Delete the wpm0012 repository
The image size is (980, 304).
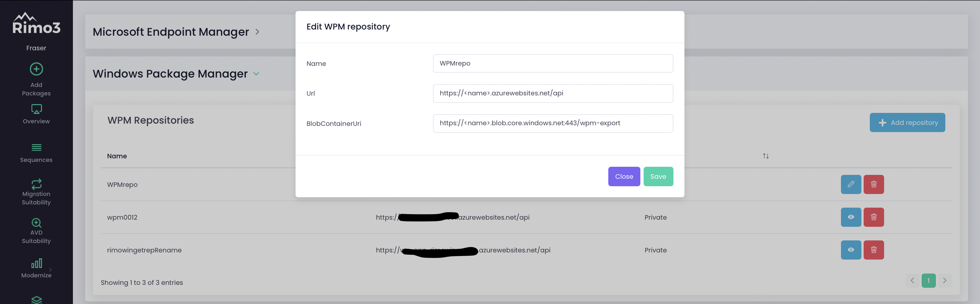point(873,217)
